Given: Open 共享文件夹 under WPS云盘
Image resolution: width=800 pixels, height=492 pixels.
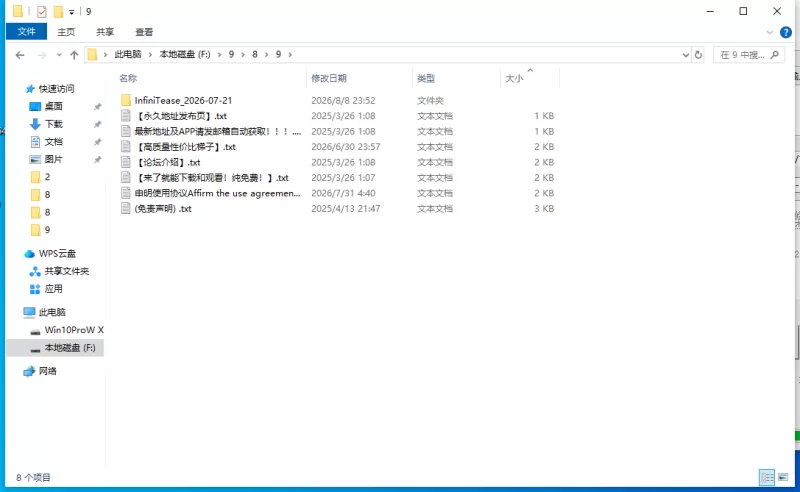Looking at the screenshot, I should point(66,271).
